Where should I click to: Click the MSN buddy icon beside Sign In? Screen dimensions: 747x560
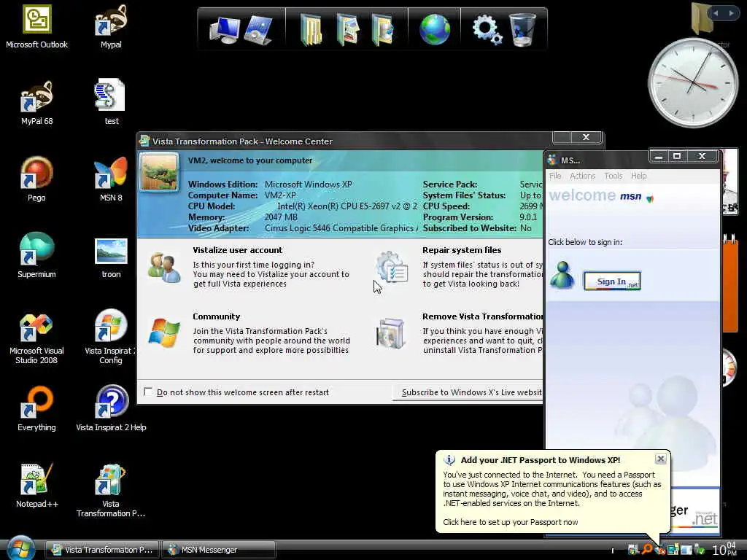pyautogui.click(x=562, y=275)
